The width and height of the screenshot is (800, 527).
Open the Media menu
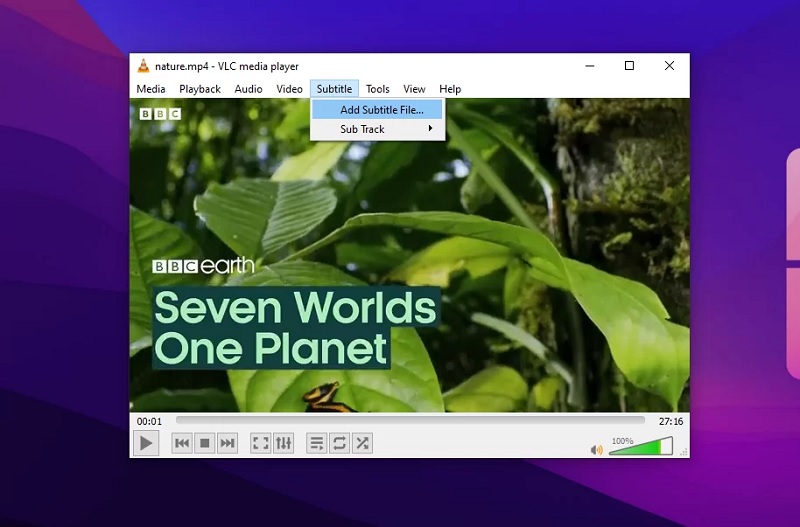pos(151,89)
